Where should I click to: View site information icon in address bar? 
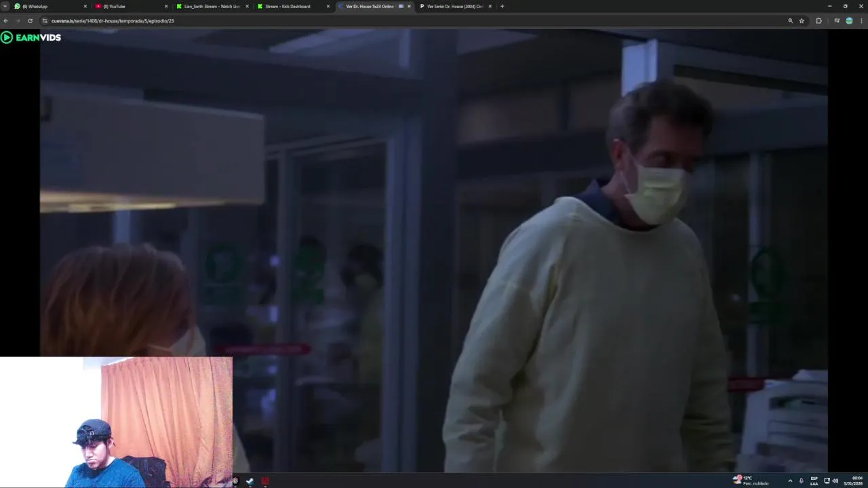point(45,21)
